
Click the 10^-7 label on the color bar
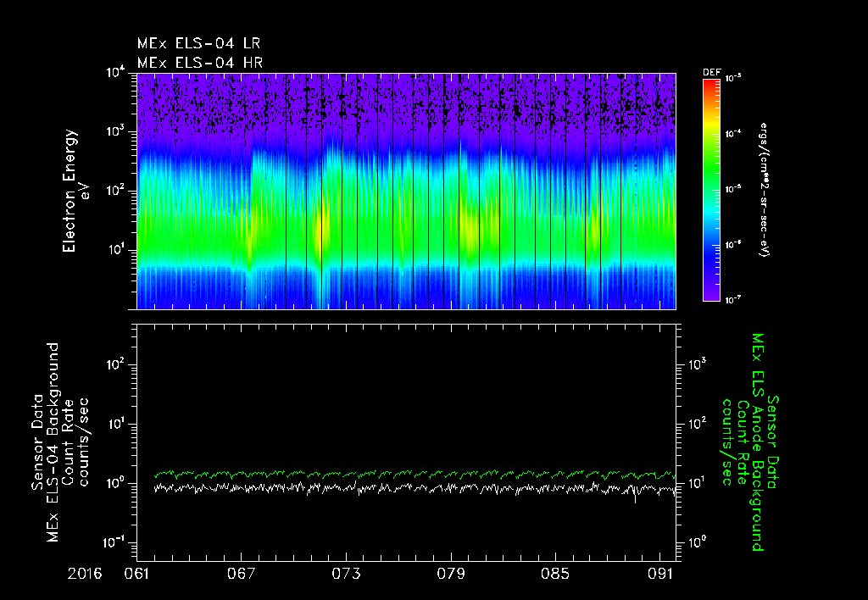tap(733, 300)
